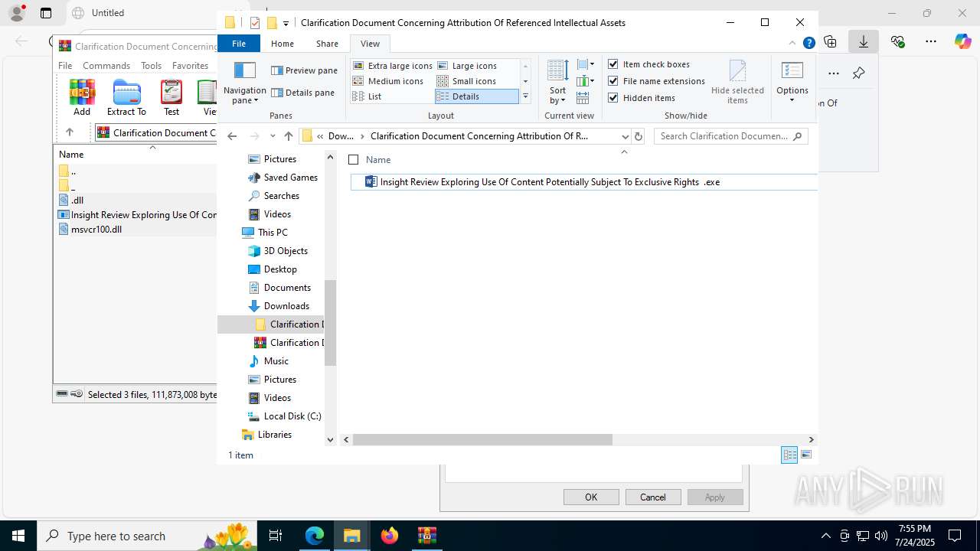
Task: Click the WinRAR Add archive icon
Action: 82,98
